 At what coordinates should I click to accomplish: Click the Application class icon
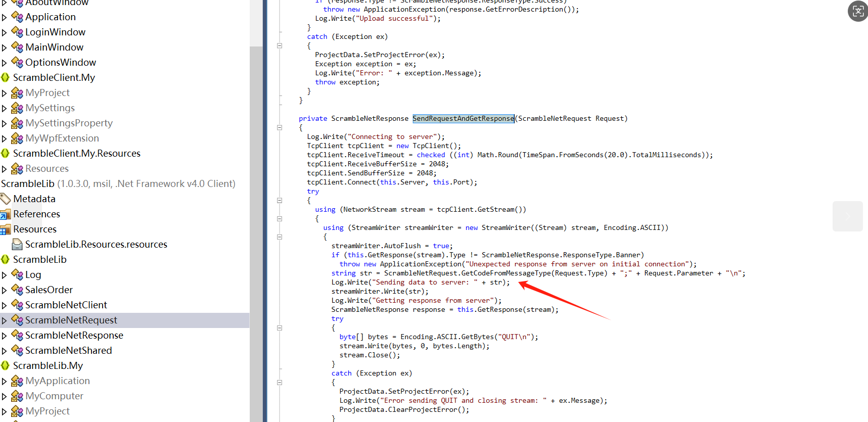click(17, 17)
